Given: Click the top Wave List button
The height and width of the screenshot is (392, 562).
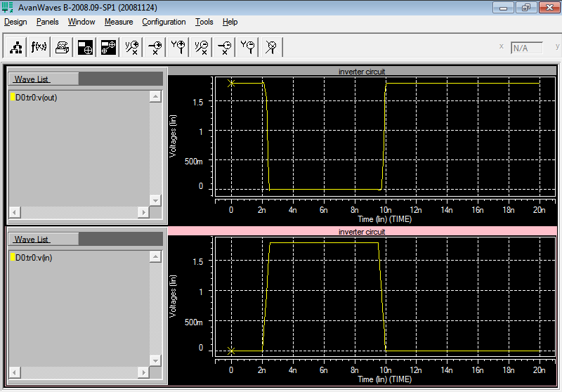Looking at the screenshot, I should pos(44,79).
